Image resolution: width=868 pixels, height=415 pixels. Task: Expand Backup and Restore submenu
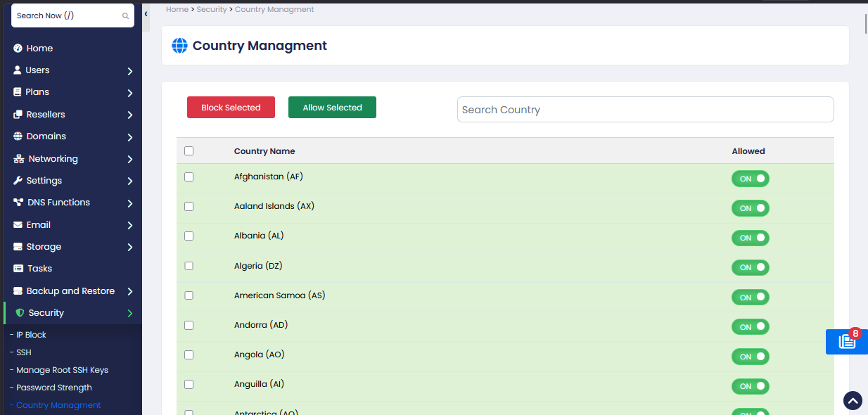[x=130, y=291]
